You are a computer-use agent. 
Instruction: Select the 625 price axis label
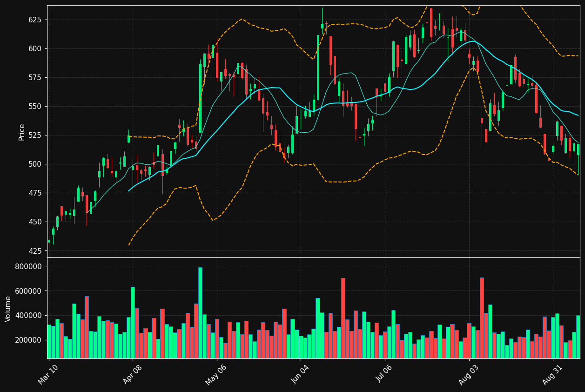[x=35, y=20]
